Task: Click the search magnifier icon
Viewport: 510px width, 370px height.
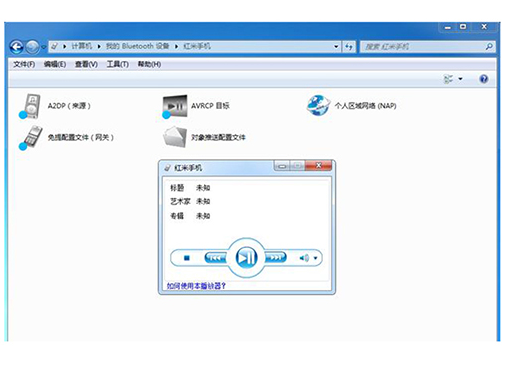Action: tap(489, 47)
